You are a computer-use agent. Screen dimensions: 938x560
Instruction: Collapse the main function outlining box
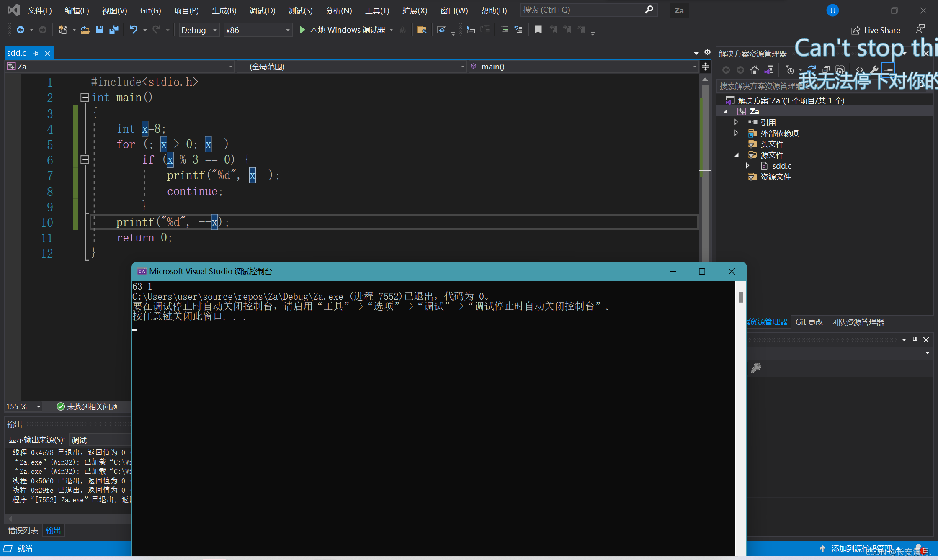85,98
